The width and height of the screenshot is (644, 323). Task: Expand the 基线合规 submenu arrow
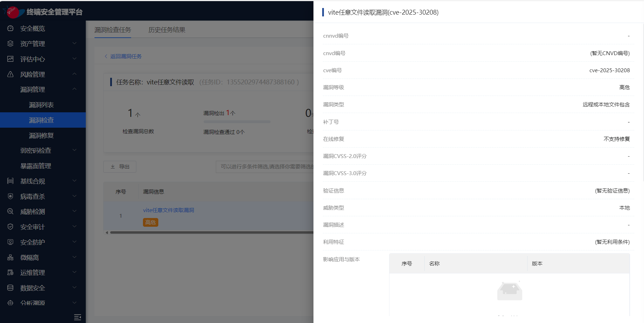click(x=74, y=181)
